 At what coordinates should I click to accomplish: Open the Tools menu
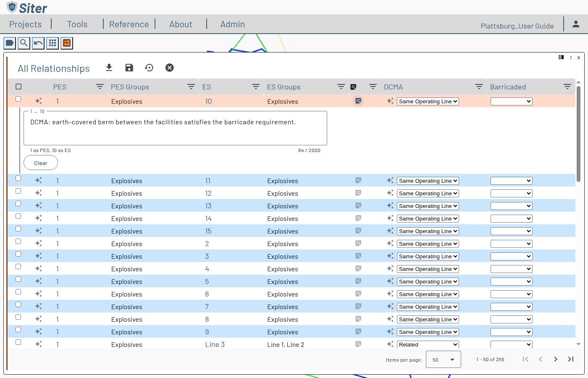pos(77,24)
